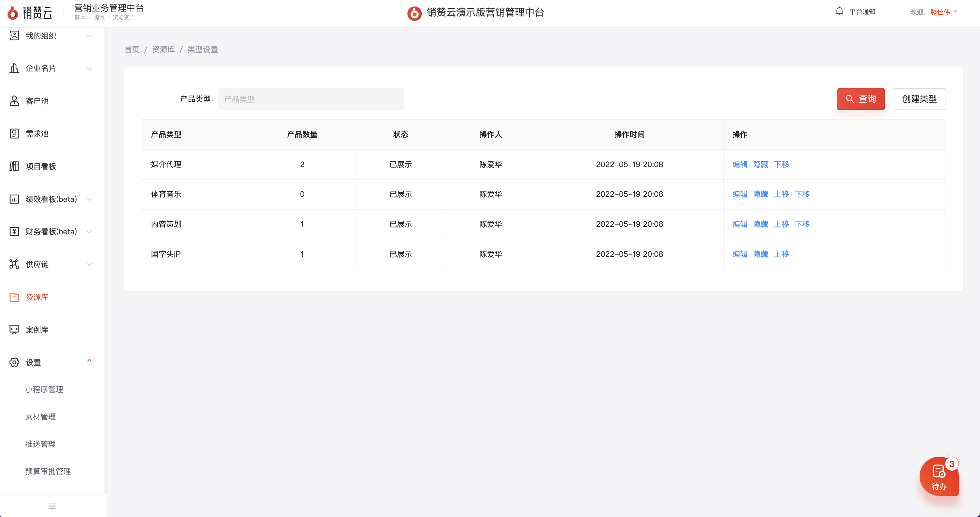Click the bell notification icon

click(839, 11)
